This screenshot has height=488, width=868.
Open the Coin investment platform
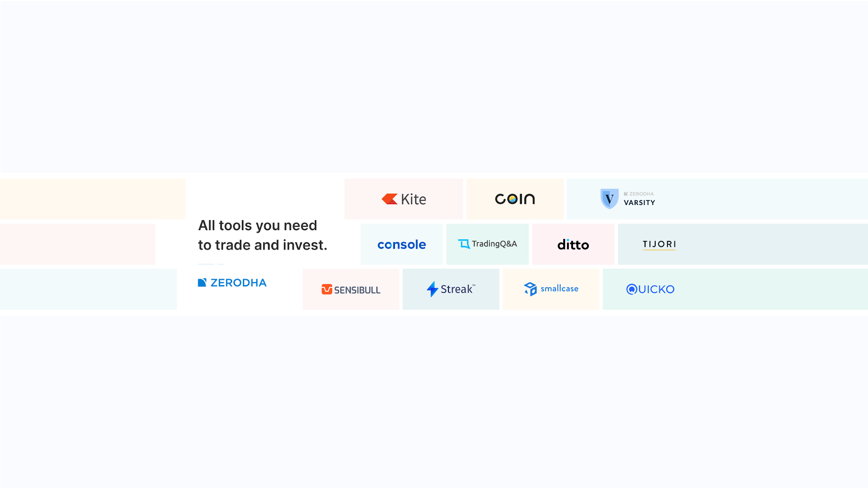click(x=515, y=198)
